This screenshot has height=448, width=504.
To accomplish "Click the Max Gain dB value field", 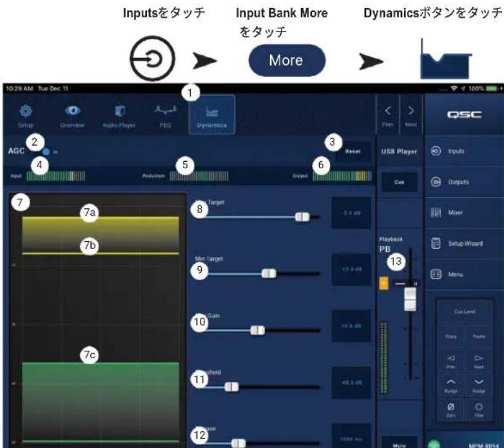I will [351, 326].
